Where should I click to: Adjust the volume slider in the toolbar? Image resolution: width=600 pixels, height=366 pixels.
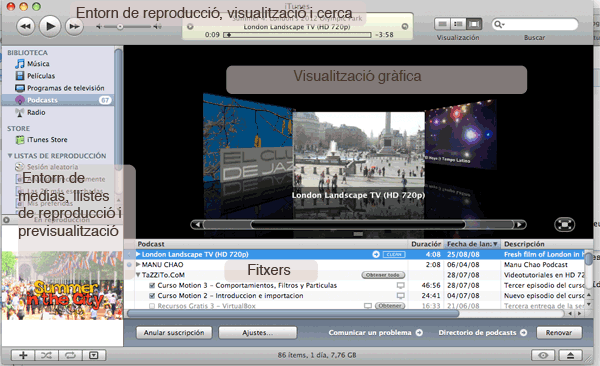point(127,26)
